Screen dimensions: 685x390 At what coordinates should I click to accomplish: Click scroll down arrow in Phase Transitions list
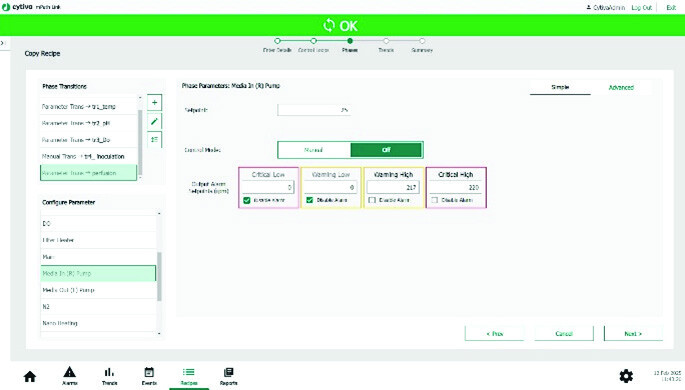140,177
